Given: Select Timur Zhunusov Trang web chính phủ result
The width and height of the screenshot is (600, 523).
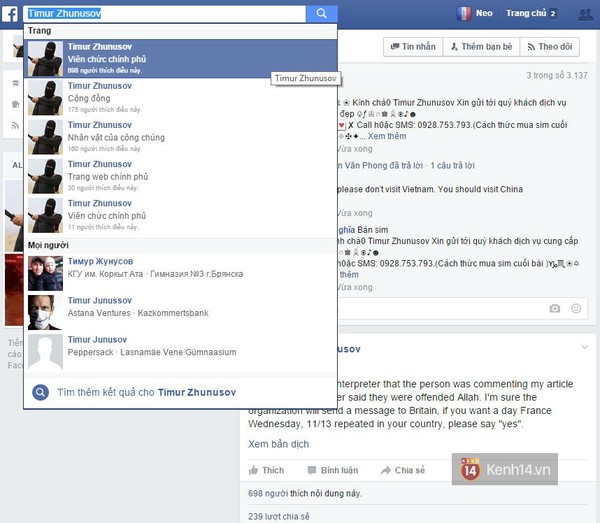Looking at the screenshot, I should (181, 176).
